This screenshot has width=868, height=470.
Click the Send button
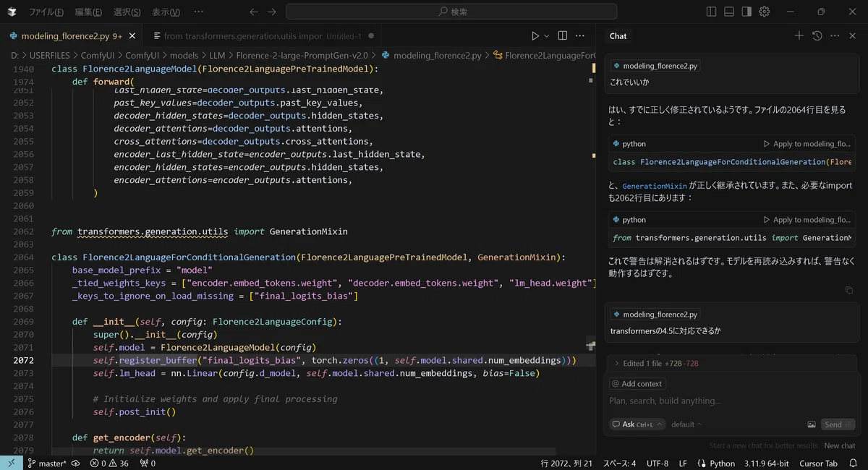point(838,424)
